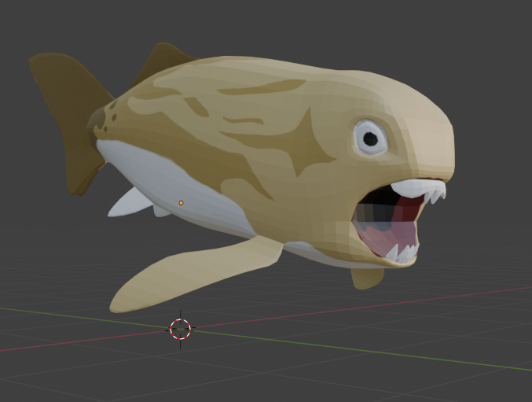532x402 pixels.
Task: Click the red-white 3D cursor on the grid
Action: point(181,329)
